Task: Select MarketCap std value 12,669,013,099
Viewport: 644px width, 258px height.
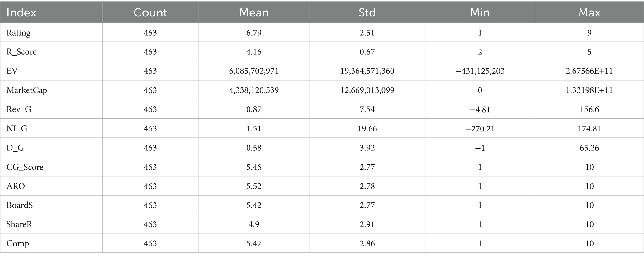Action: point(367,90)
